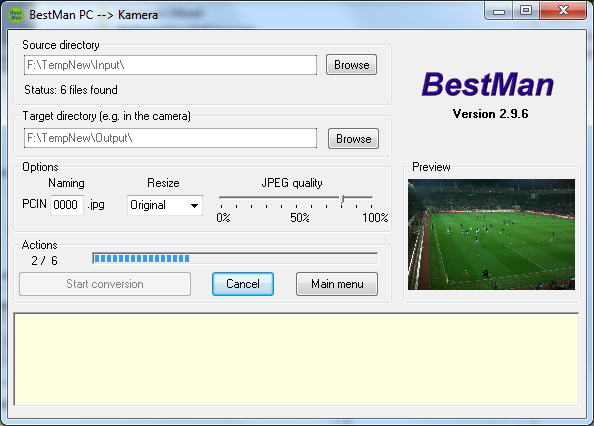The image size is (594, 426).
Task: Click the '100%' mark under quality slider
Action: pyautogui.click(x=375, y=218)
